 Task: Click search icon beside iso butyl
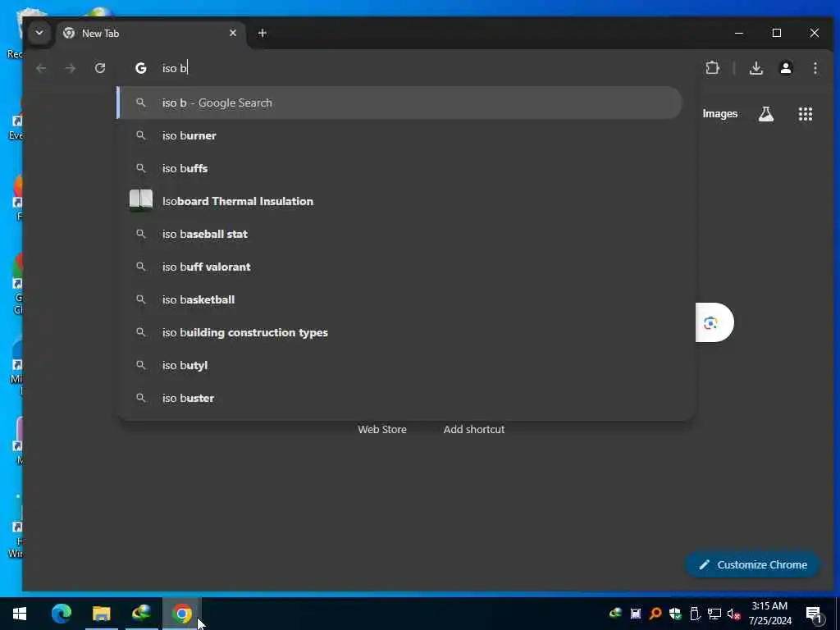click(x=141, y=365)
